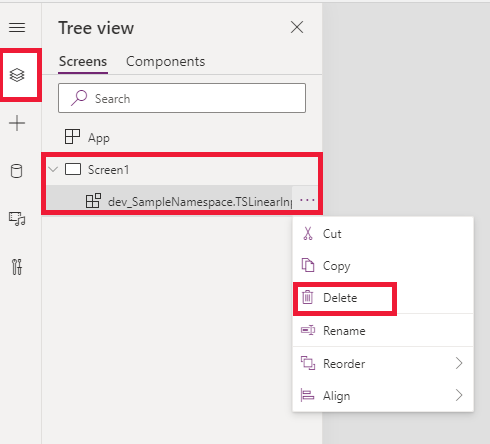Screen dimensions: 490x444
Task: Close the Tree view panel
Action: [297, 27]
